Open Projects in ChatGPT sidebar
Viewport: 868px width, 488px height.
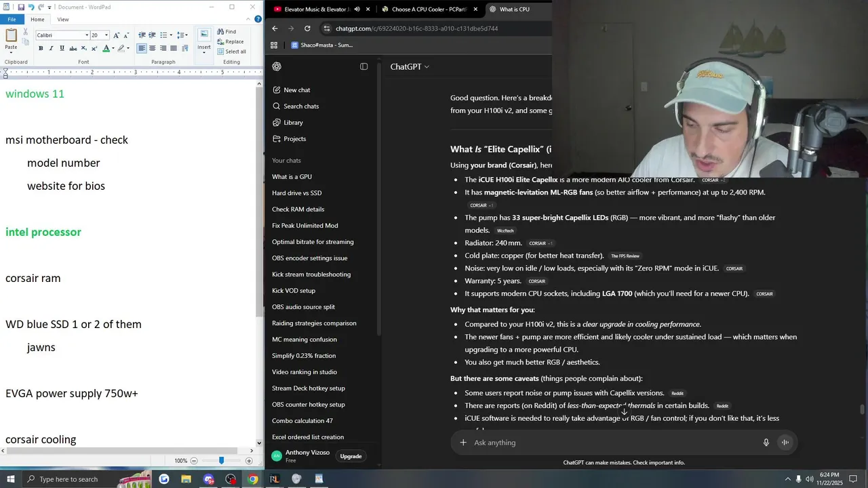[x=294, y=139]
